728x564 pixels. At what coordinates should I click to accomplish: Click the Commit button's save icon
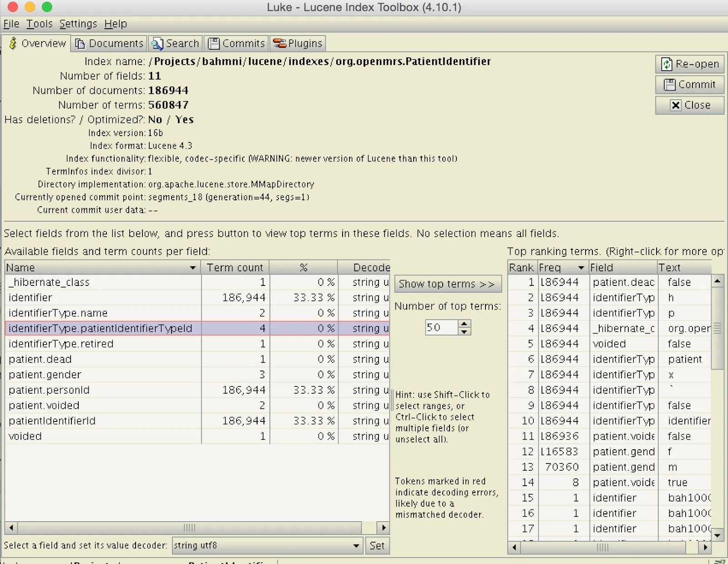[x=670, y=85]
